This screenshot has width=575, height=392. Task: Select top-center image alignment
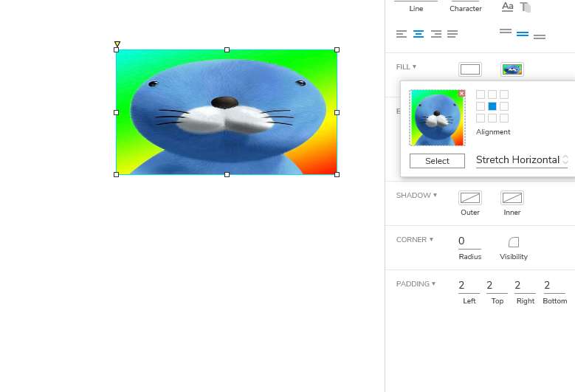click(492, 94)
